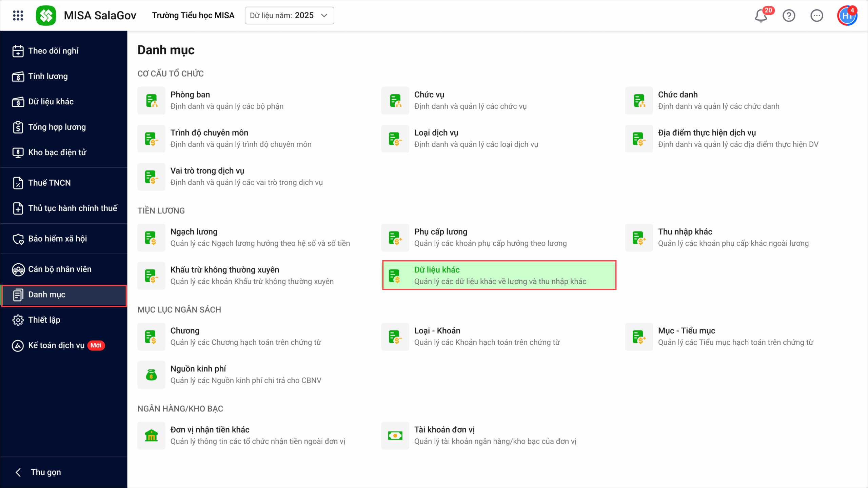
Task: Select Cán bộ nhân viên sidebar item
Action: click(x=60, y=269)
